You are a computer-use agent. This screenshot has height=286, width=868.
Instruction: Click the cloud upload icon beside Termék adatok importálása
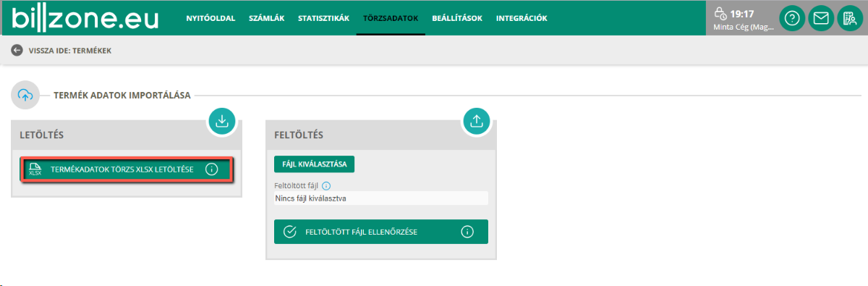pos(25,95)
